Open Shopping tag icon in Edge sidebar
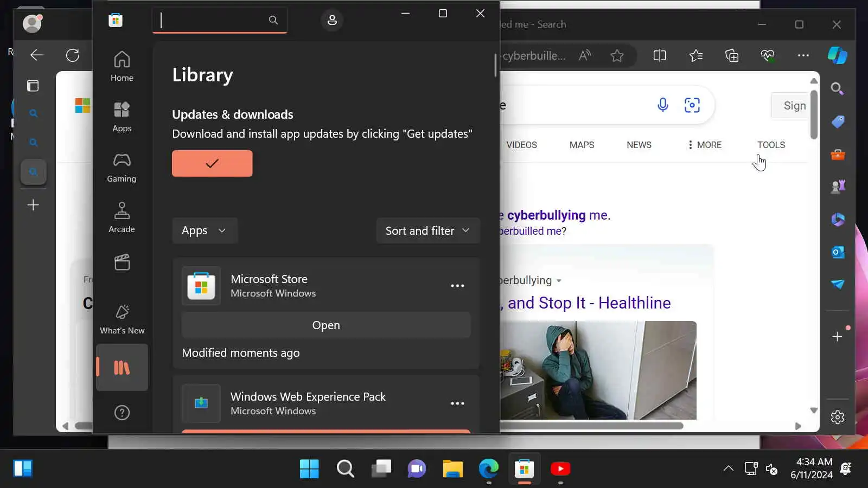This screenshot has height=488, width=868. pyautogui.click(x=838, y=121)
